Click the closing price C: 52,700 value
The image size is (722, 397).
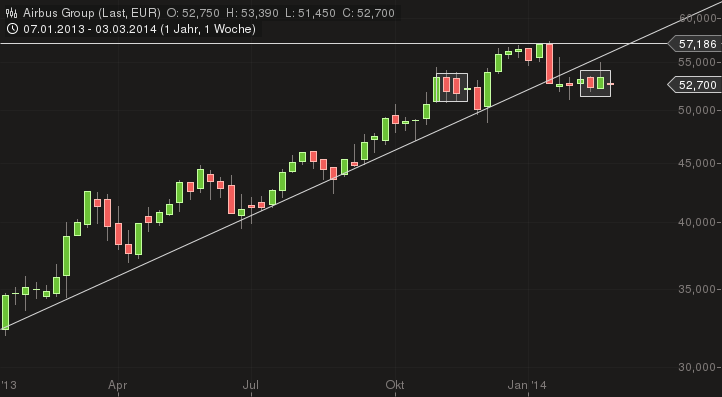point(368,13)
